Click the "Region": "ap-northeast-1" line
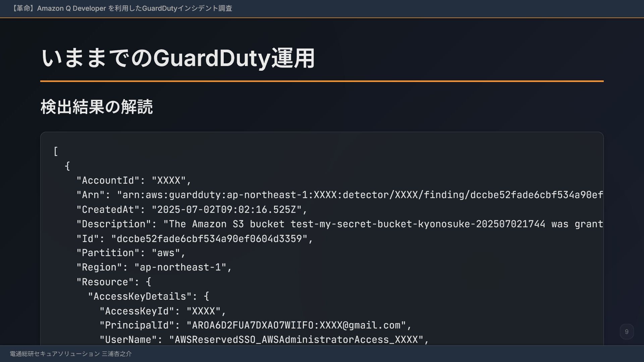 pyautogui.click(x=154, y=267)
